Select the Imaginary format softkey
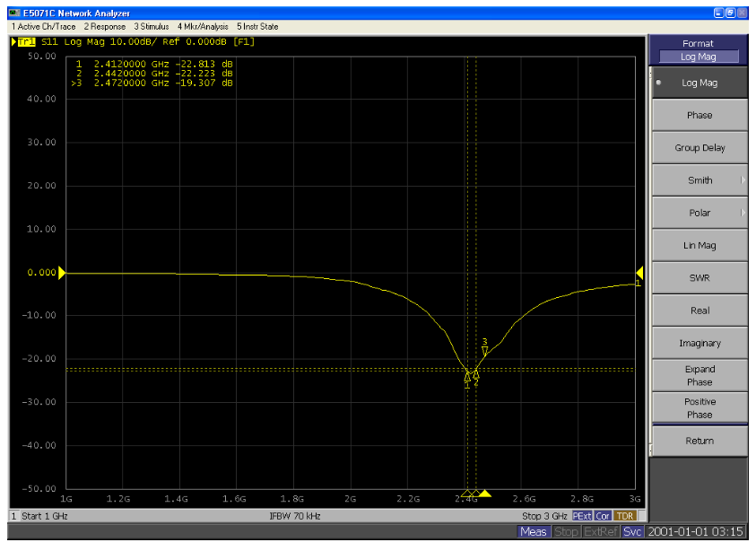The height and width of the screenshot is (551, 756). point(700,343)
